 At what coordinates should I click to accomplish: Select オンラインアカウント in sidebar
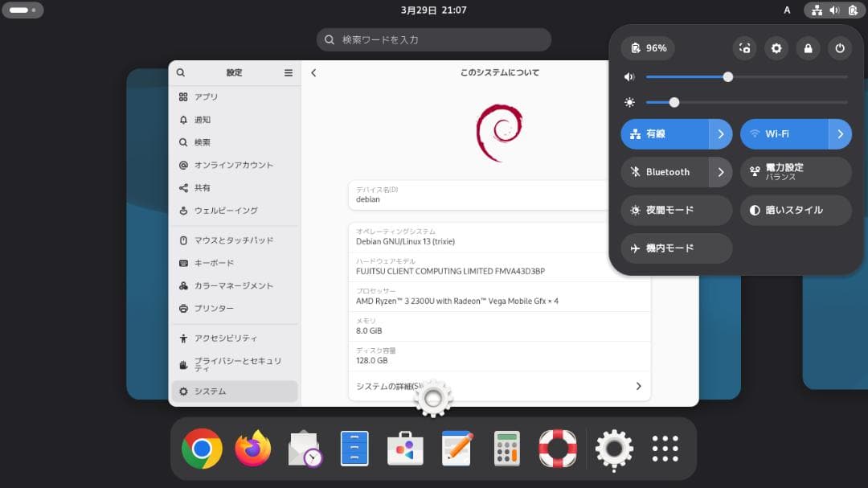pyautogui.click(x=235, y=165)
